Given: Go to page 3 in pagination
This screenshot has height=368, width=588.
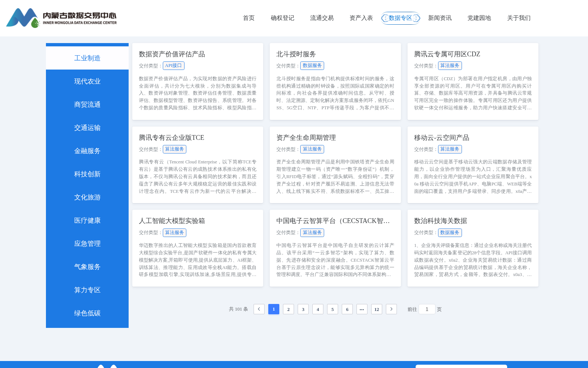Looking at the screenshot, I should click(x=303, y=309).
